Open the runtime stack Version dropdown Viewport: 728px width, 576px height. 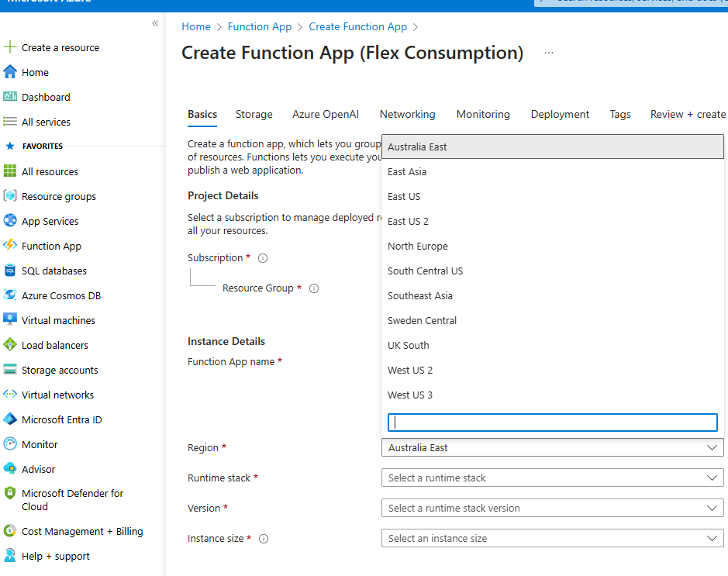tap(553, 508)
